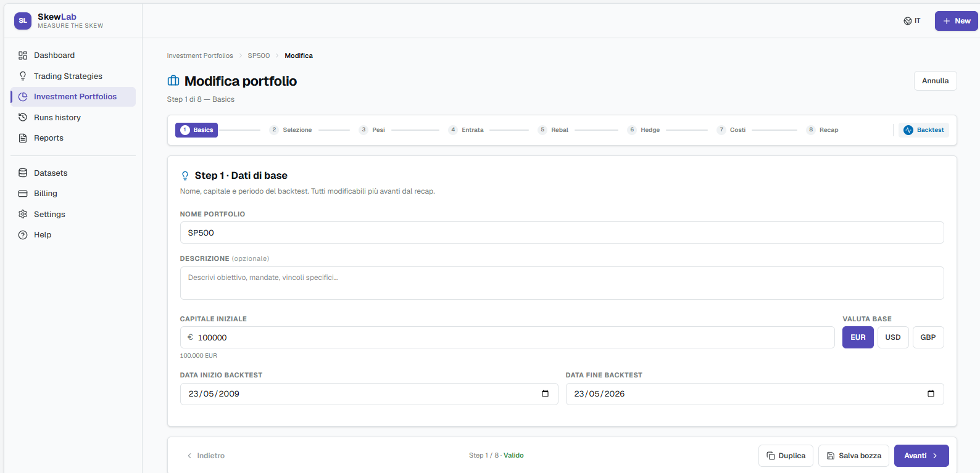Click the Settings gear icon
Screen dimensions: 980x473
[x=23, y=214]
